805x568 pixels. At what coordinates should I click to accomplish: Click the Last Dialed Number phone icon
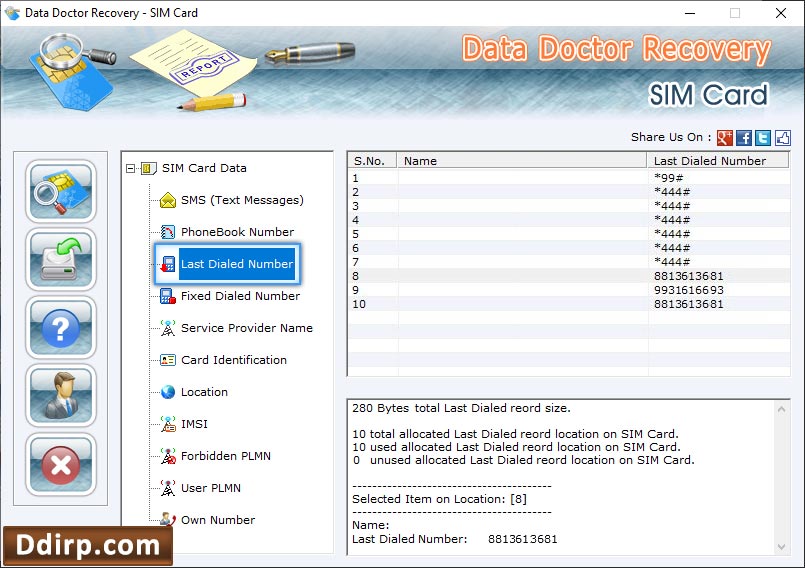click(168, 264)
